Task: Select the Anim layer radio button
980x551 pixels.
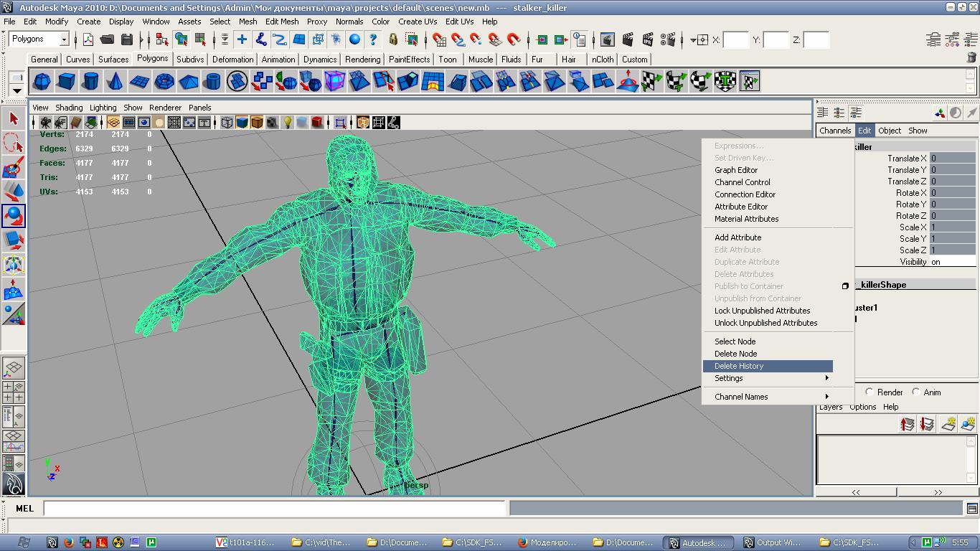Action: 916,392
